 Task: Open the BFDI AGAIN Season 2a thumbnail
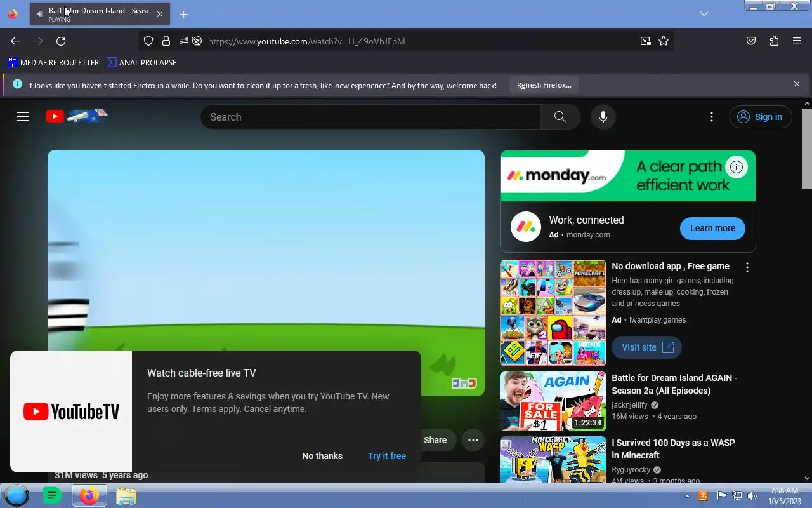click(553, 401)
